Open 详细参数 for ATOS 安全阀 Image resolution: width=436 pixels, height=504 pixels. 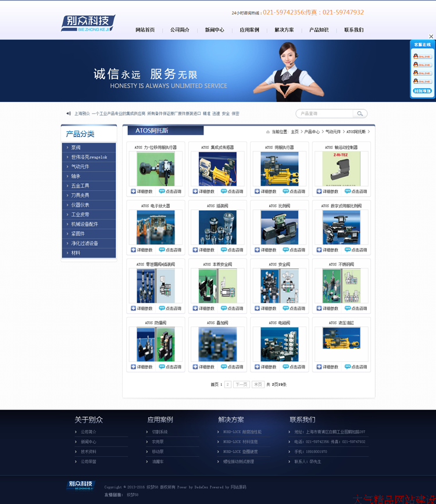(266, 308)
